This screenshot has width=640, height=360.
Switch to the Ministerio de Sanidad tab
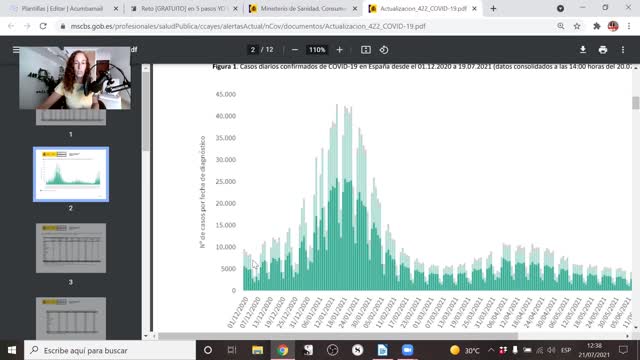(x=303, y=9)
